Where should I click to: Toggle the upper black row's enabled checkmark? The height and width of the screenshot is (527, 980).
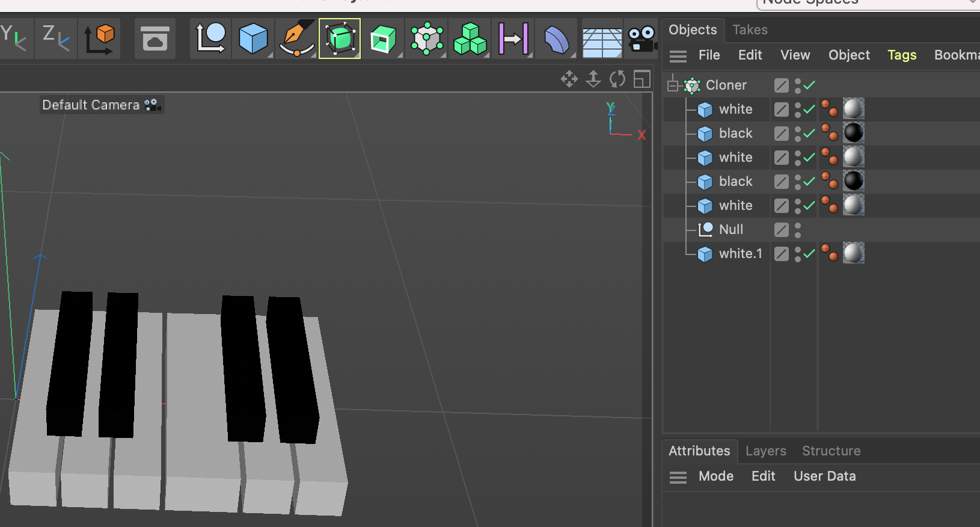click(809, 133)
